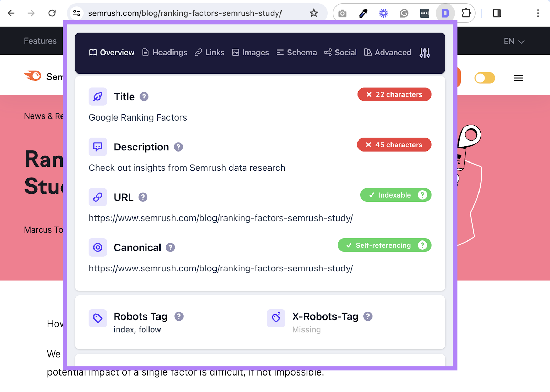Click the Features menu item
Screen dimensions: 550x392
pyautogui.click(x=40, y=41)
